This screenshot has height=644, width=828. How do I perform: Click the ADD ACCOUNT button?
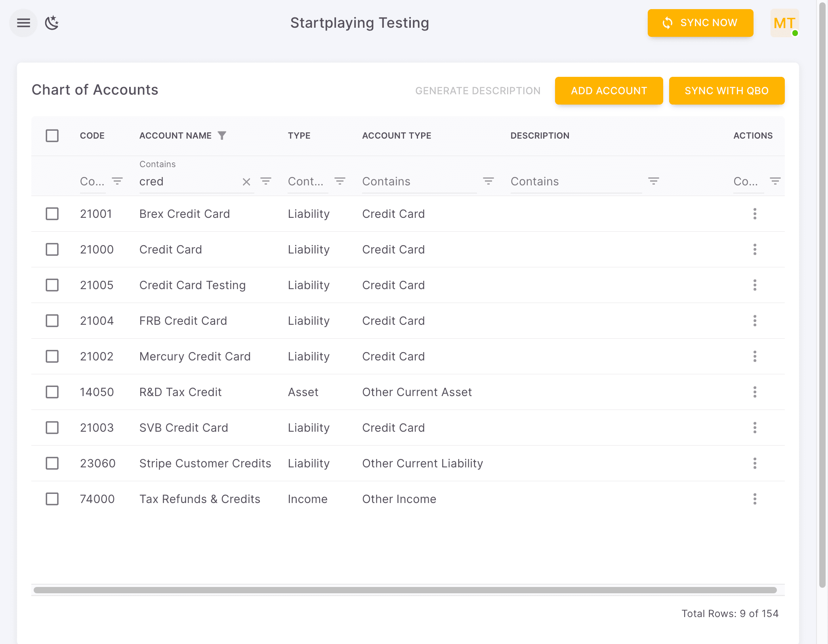coord(609,90)
